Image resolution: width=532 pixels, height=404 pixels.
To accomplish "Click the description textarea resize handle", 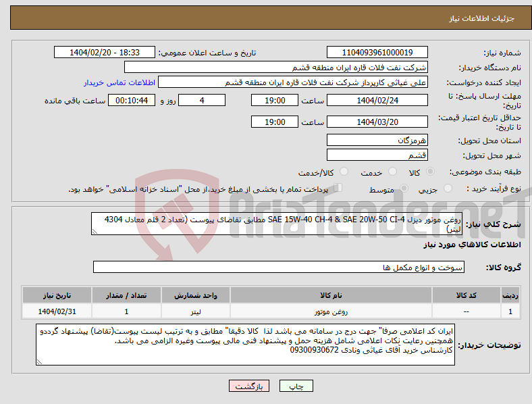I will click(x=95, y=232).
